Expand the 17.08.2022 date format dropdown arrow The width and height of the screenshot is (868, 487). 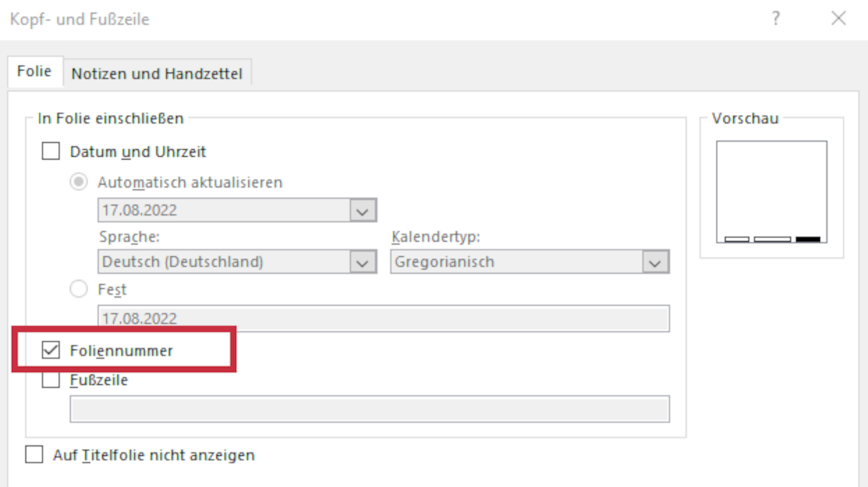click(362, 211)
